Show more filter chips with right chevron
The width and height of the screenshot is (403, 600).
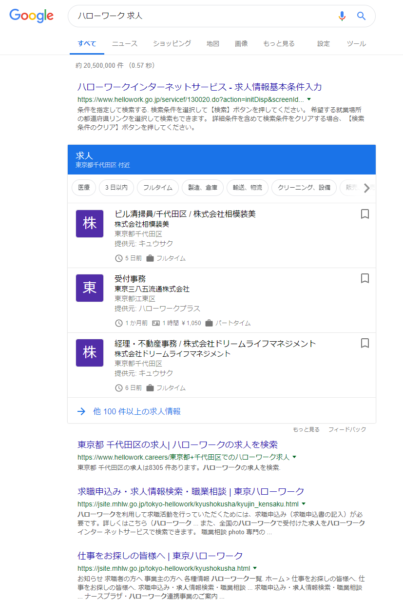[367, 188]
